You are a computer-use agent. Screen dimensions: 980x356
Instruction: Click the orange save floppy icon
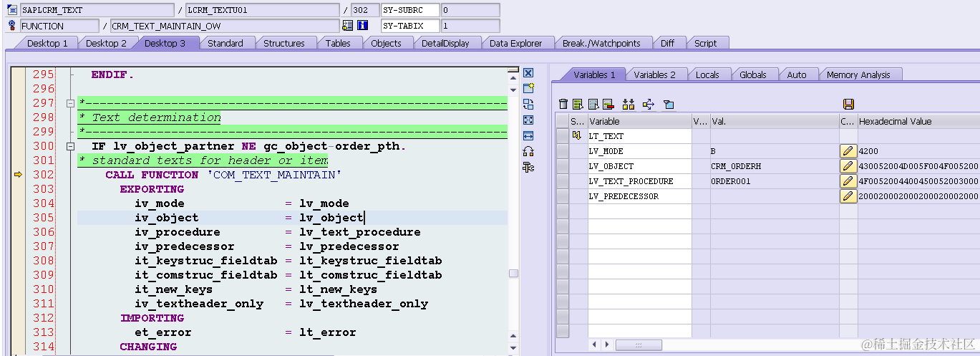(849, 105)
